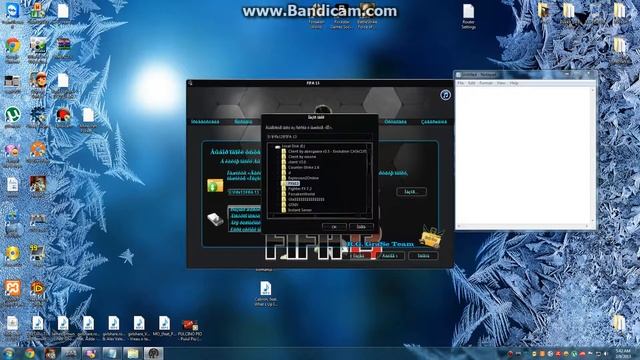Image resolution: width=640 pixels, height=360 pixels.
Task: Open Chrome from the taskbar
Action: coord(29,353)
